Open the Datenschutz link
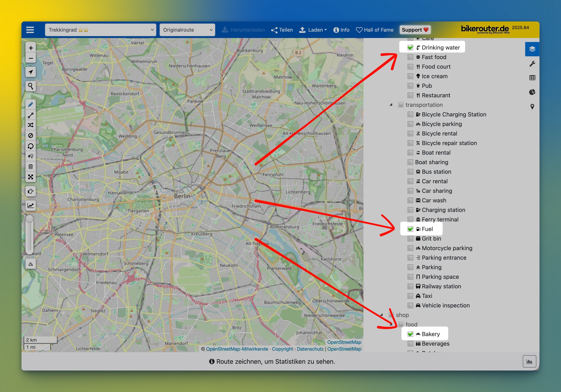This screenshot has width=561, height=392. click(310, 349)
